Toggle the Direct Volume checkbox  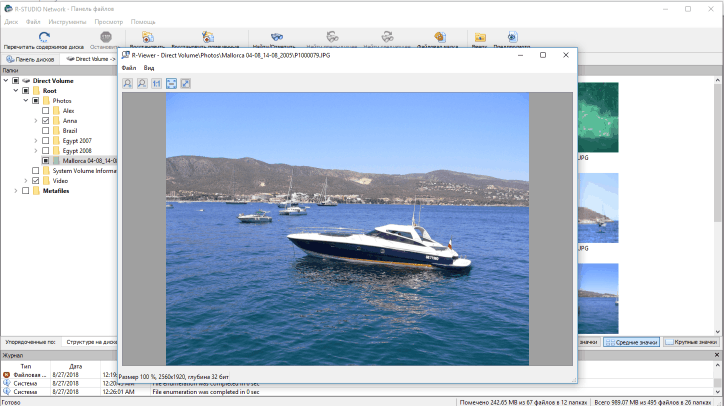pyautogui.click(x=16, y=81)
